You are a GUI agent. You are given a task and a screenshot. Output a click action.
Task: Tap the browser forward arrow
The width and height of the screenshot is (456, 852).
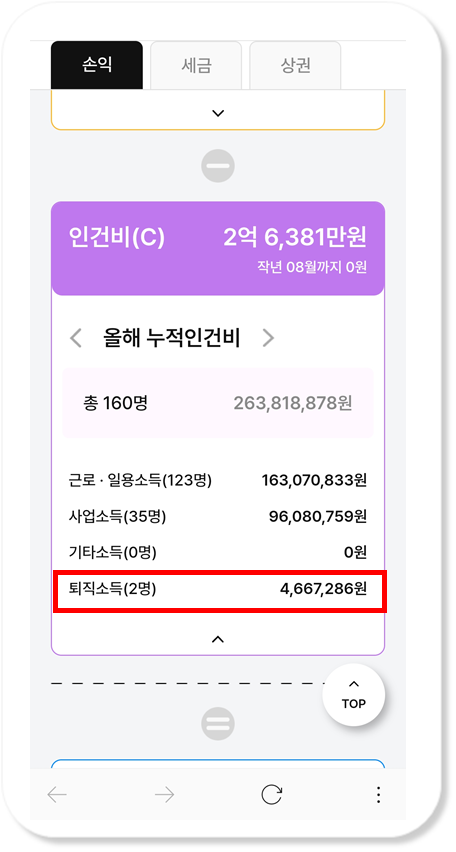tap(164, 795)
